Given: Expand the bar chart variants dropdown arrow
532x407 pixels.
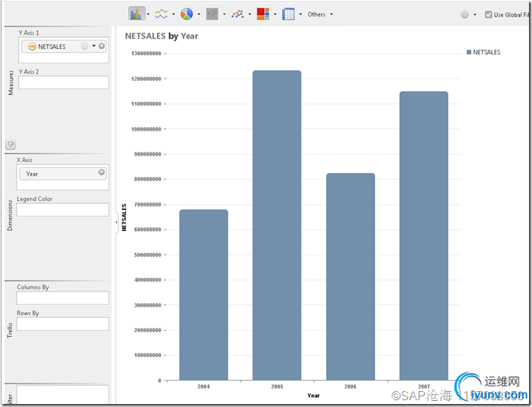Looking at the screenshot, I should coord(149,14).
